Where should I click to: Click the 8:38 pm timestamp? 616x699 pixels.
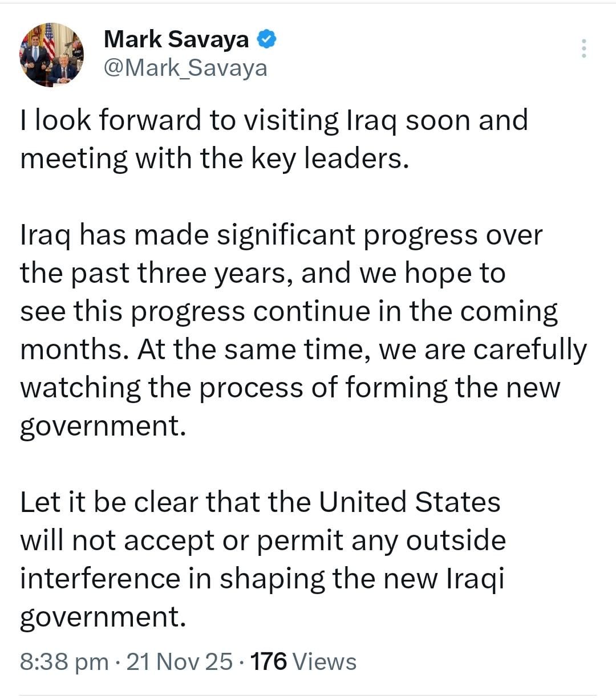pos(64,661)
